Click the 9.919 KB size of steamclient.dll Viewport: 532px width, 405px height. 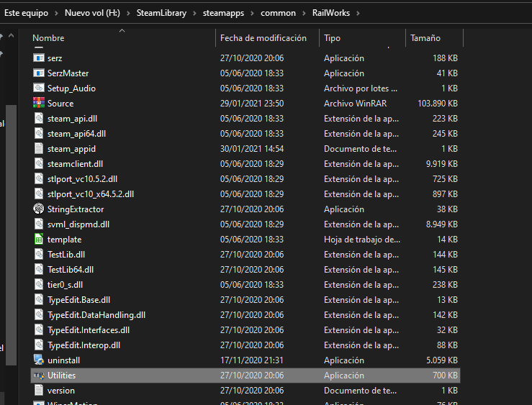[x=442, y=164]
